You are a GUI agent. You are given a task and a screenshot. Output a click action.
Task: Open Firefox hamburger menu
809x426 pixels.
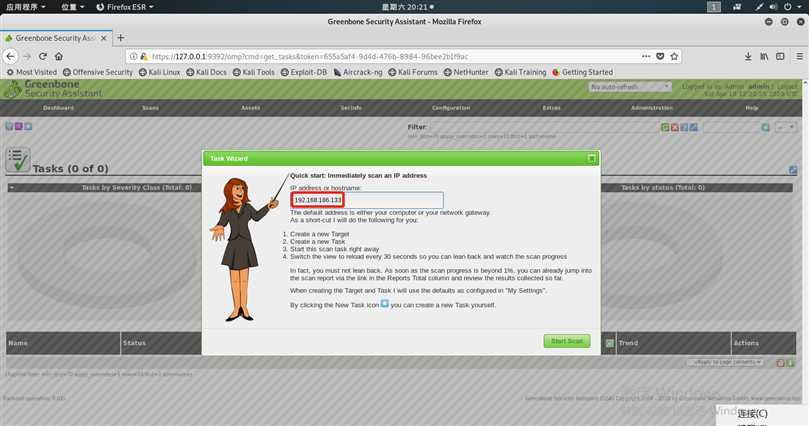799,57
